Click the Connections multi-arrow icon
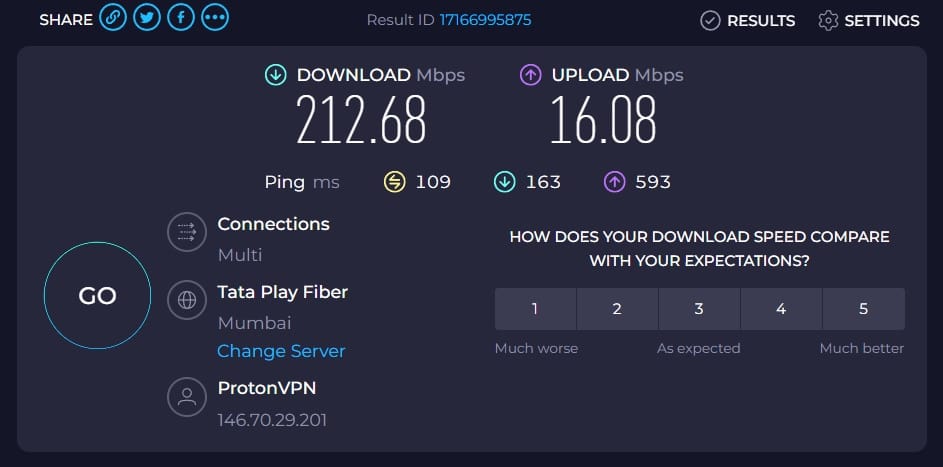This screenshot has height=467, width=943. 186,232
